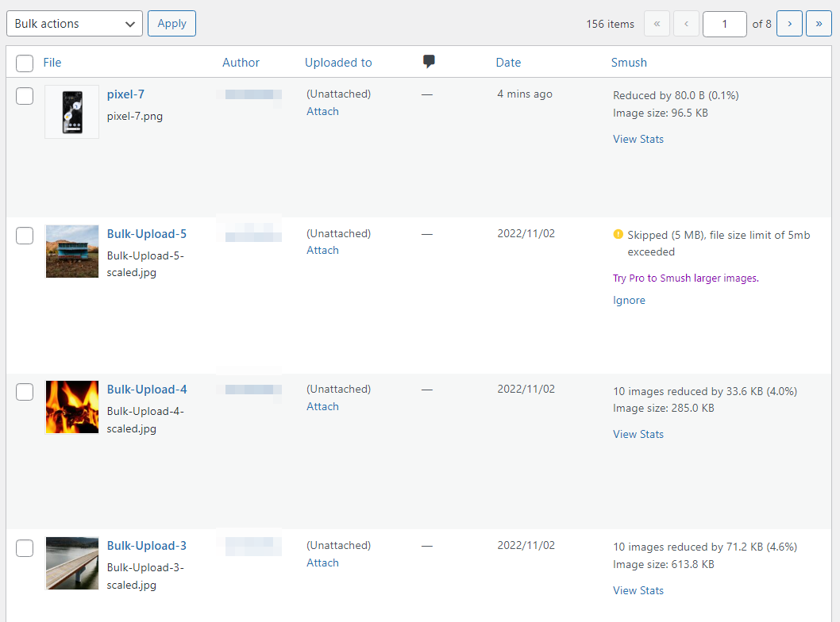Sort by the File column header

52,63
